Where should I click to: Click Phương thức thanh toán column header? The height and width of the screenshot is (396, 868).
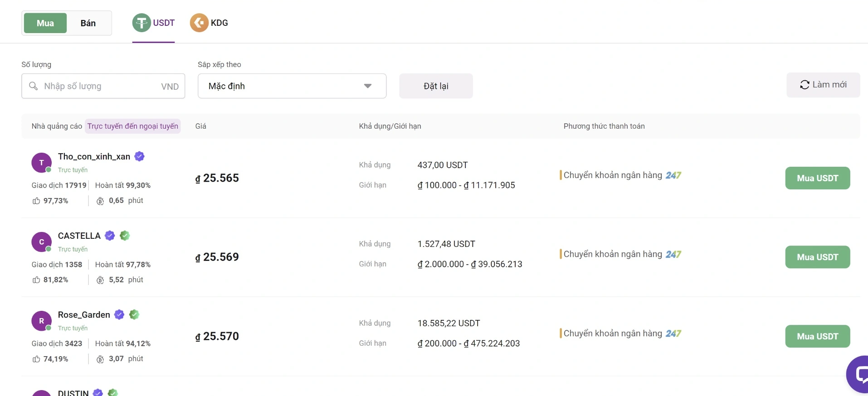(604, 126)
